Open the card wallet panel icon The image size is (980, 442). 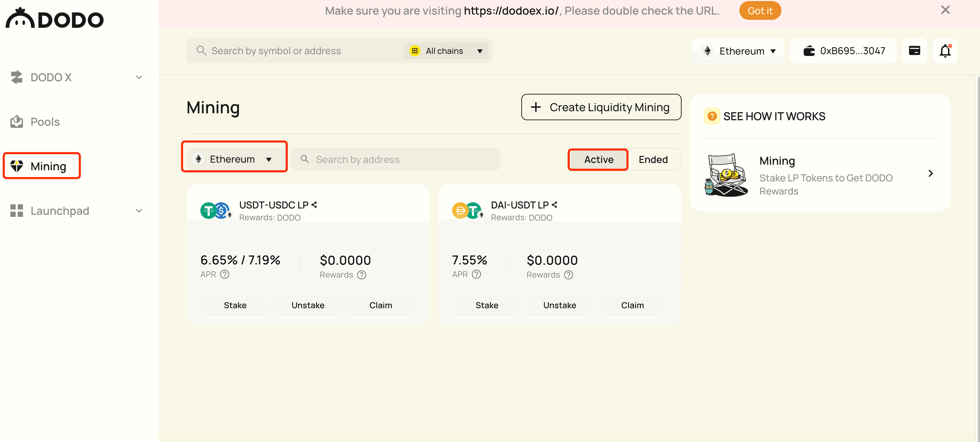click(x=914, y=51)
